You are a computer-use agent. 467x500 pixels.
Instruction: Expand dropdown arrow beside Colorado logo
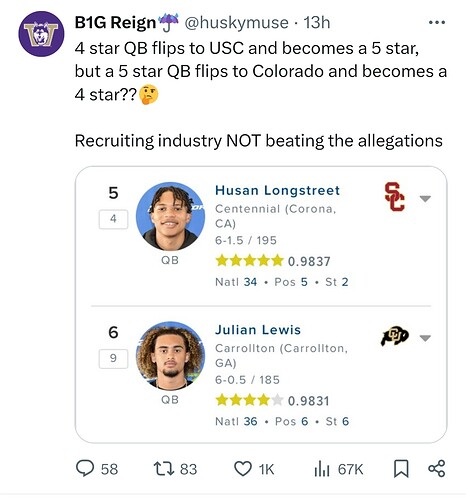(x=425, y=338)
